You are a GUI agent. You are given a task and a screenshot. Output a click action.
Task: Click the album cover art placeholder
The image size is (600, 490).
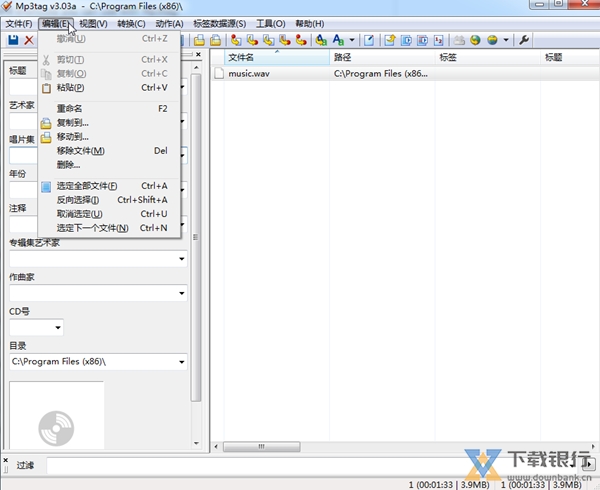coord(57,415)
